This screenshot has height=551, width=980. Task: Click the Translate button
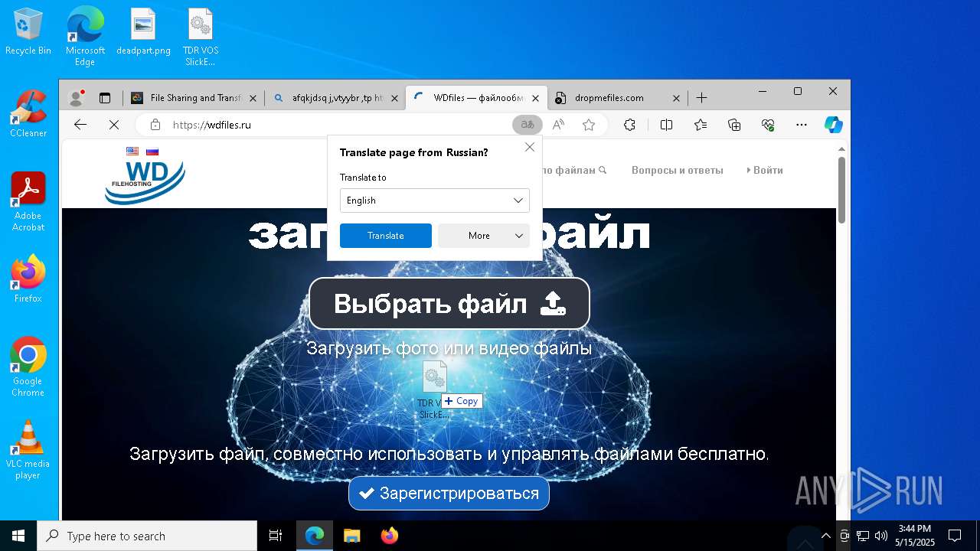386,236
